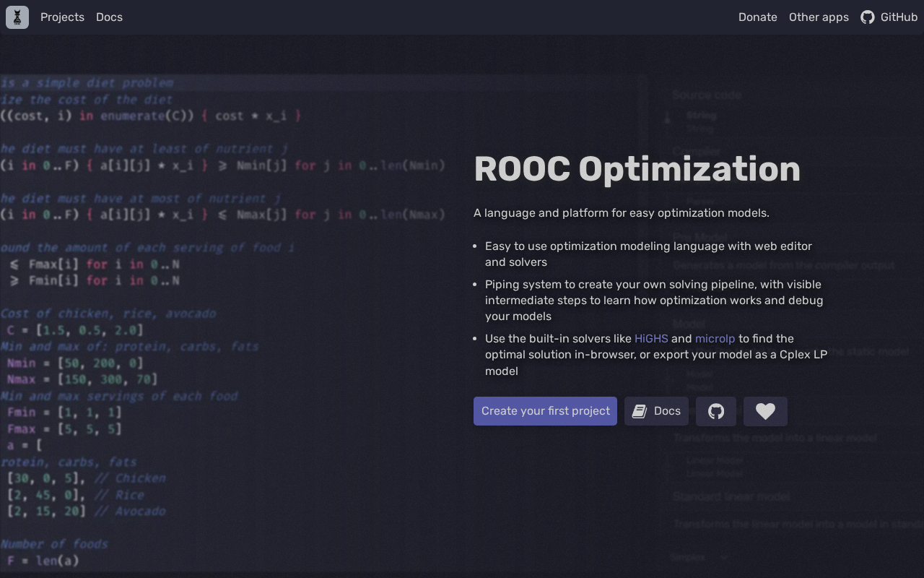Open the Donate link in navbar

[758, 17]
